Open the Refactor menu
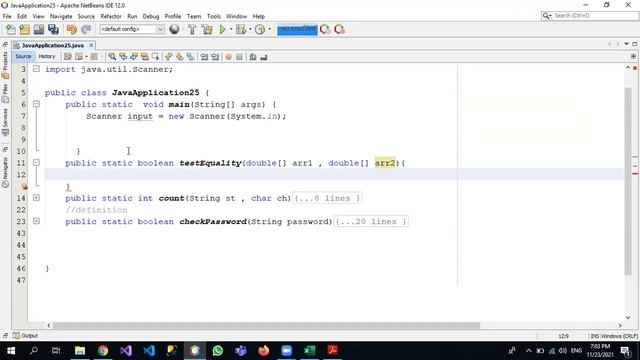The width and height of the screenshot is (640, 360). pos(111,16)
